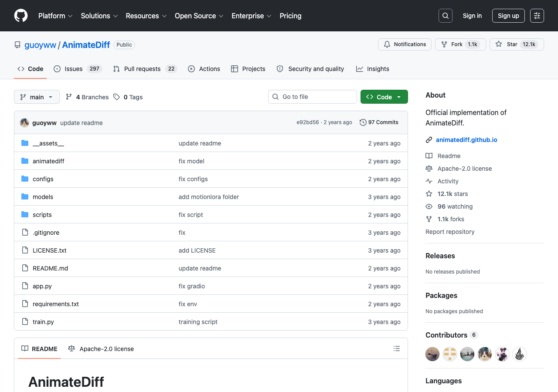Open the appearance settings icon button

tap(537, 16)
